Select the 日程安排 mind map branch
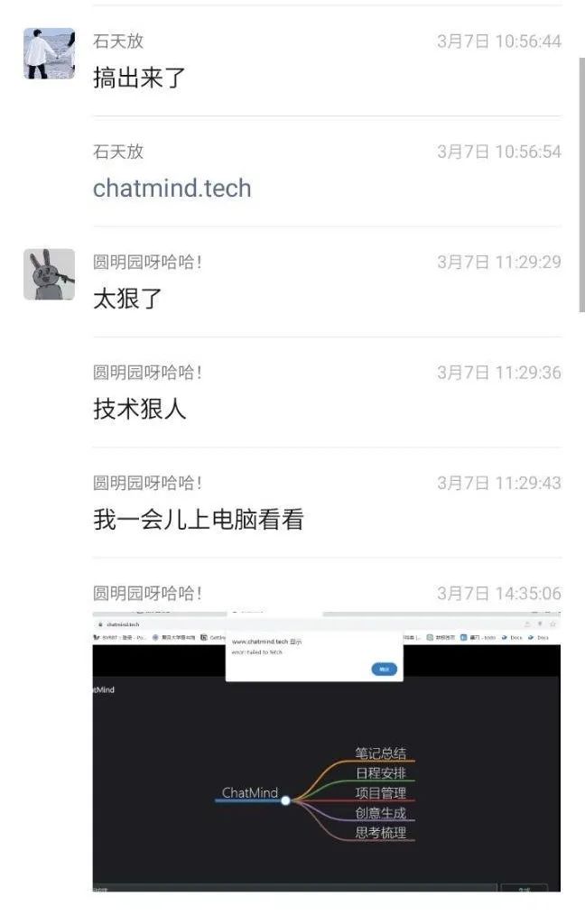 click(x=380, y=772)
